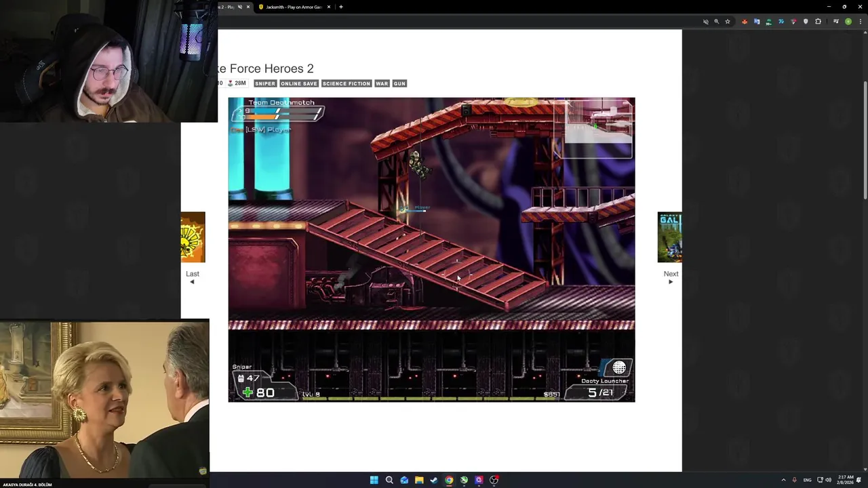This screenshot has height=488, width=868.
Task: Bookmark this page with the star icon
Action: tap(728, 22)
